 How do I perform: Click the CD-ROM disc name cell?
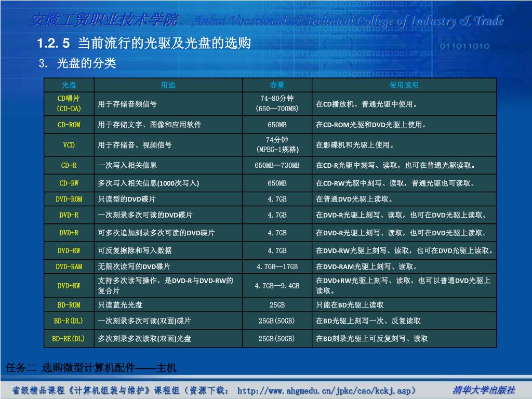(69, 125)
